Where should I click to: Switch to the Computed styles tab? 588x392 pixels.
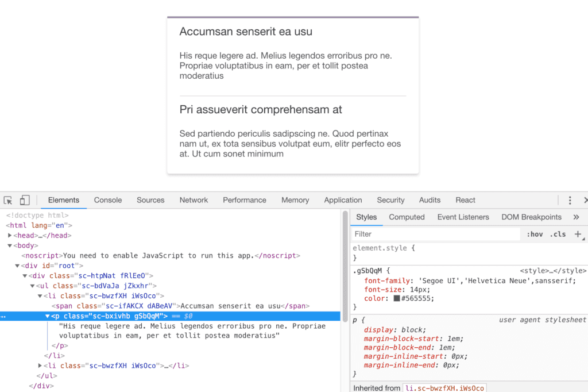[407, 217]
